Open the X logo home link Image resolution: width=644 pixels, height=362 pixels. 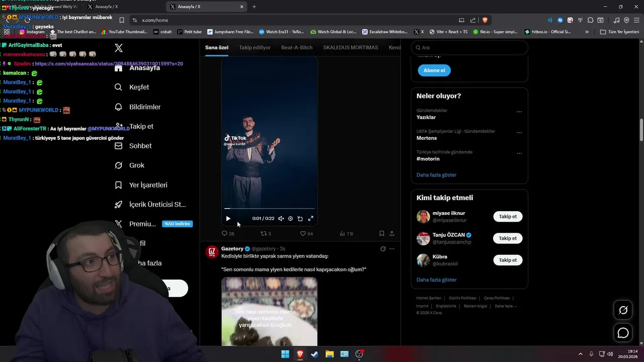pyautogui.click(x=118, y=48)
